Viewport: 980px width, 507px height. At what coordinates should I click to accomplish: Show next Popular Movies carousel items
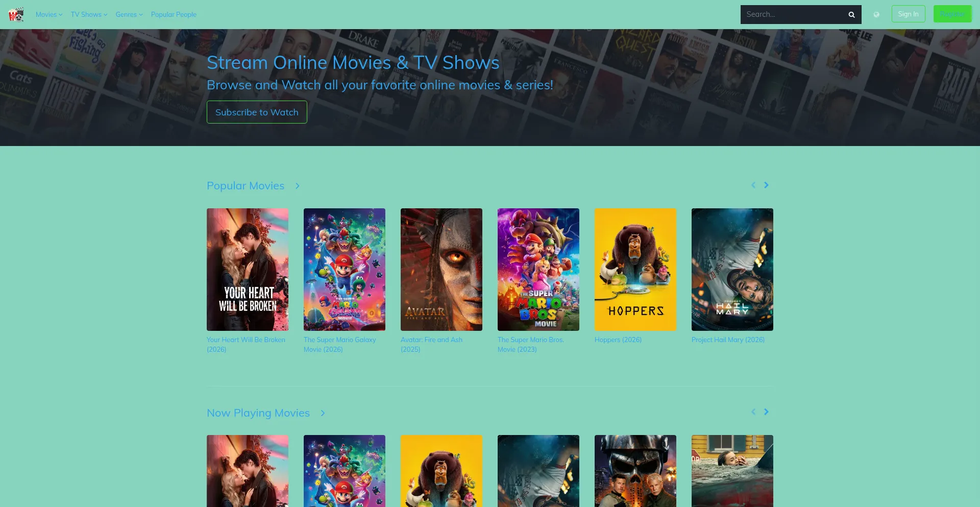coord(766,185)
